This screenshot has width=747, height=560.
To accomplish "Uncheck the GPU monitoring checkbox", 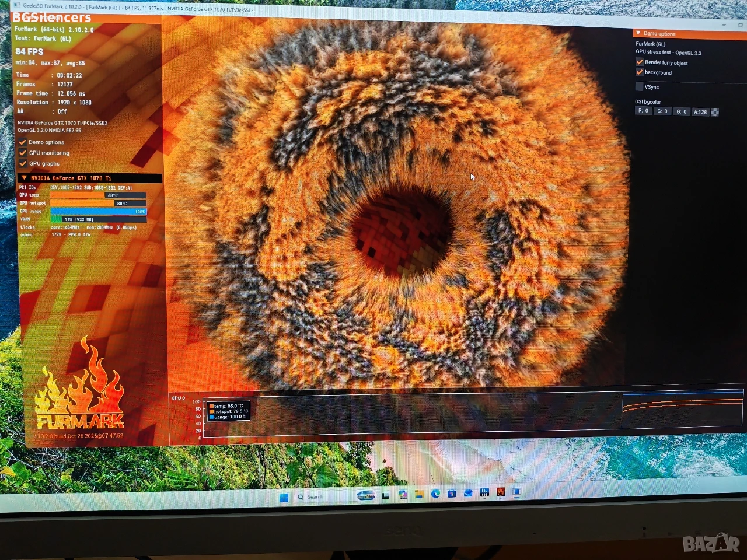I will pos(23,153).
